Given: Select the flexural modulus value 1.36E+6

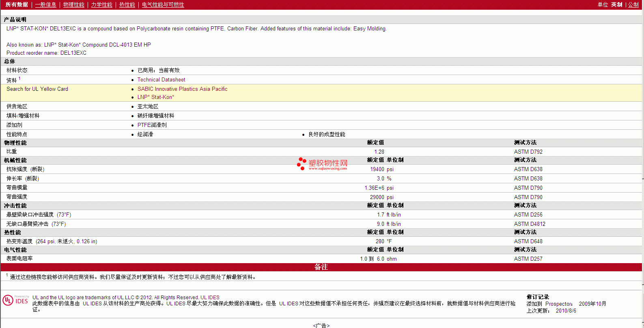Looking at the screenshot, I should click(375, 188).
